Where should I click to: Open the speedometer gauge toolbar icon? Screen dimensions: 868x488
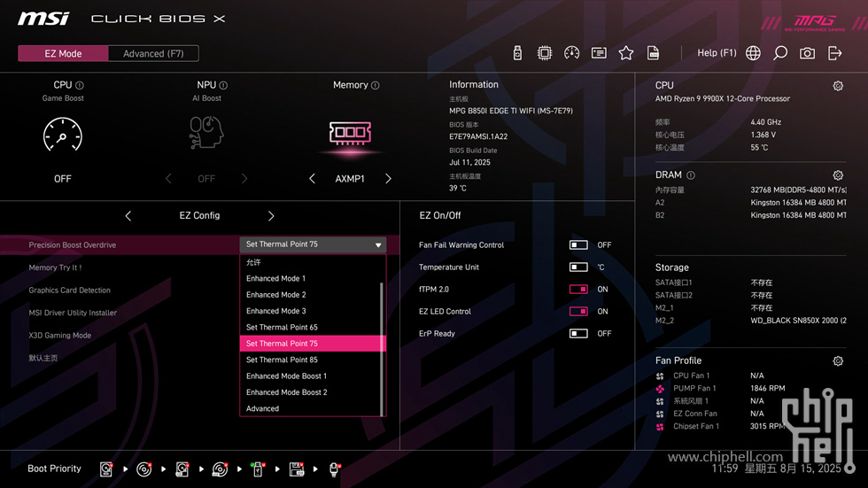[571, 53]
